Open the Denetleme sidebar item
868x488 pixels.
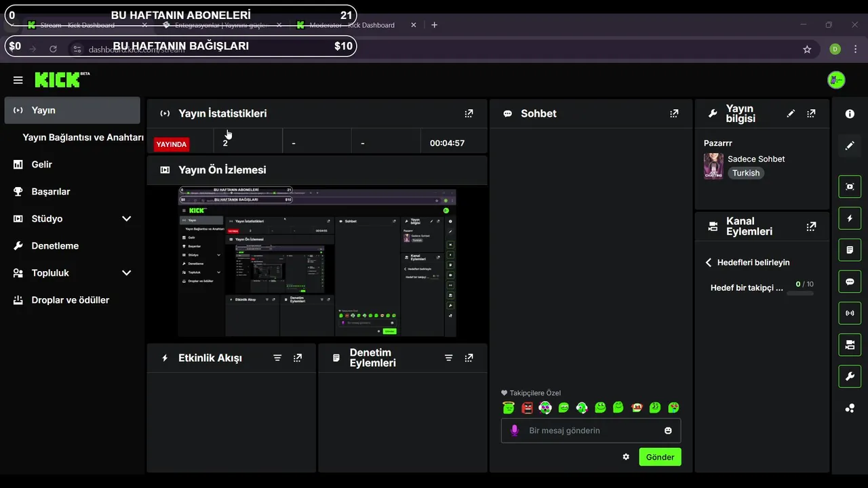click(x=72, y=246)
